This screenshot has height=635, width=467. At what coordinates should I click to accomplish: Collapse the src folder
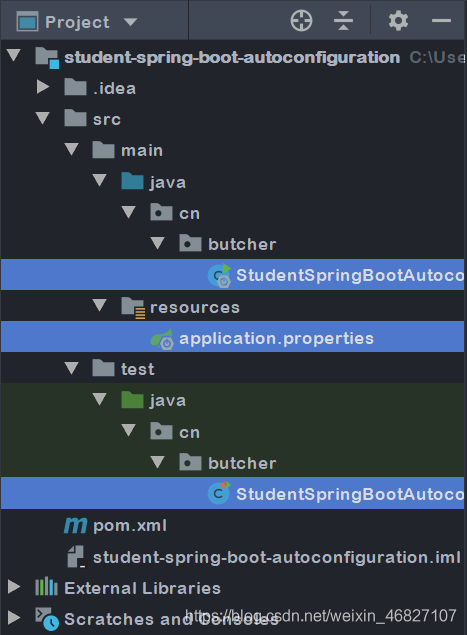coord(43,118)
